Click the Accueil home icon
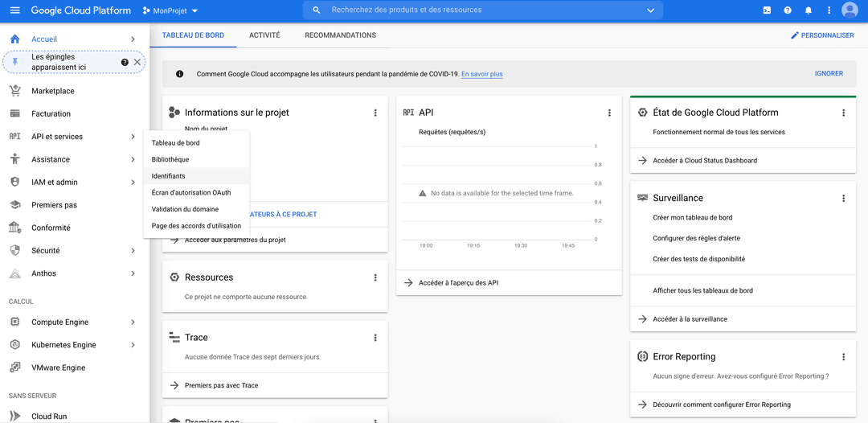Screen dimensions: 868x423 click(15, 39)
